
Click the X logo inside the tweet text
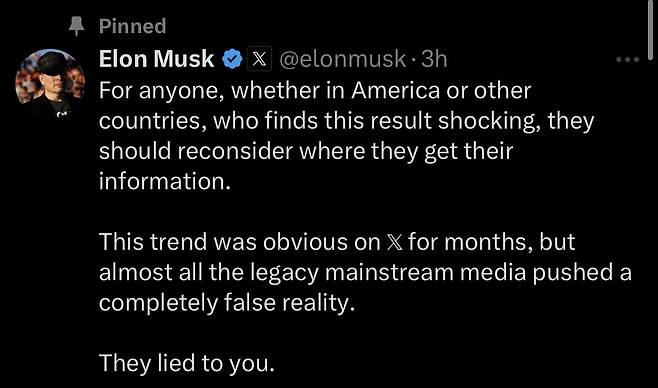coord(394,243)
